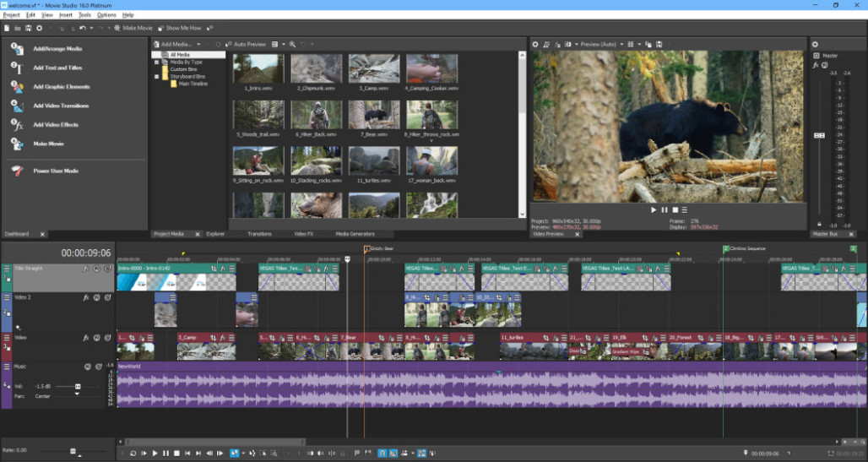The height and width of the screenshot is (462, 868).
Task: Mute the Video 2 track
Action: [x=96, y=297]
